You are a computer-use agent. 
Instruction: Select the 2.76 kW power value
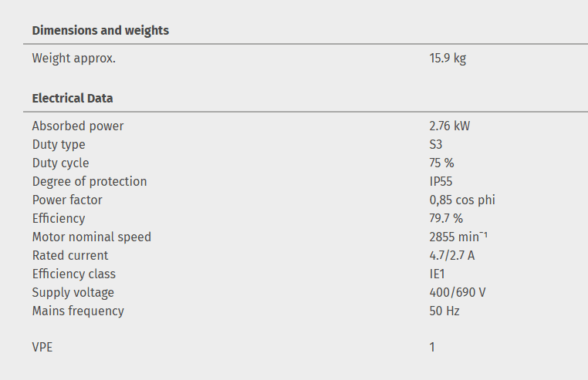(x=449, y=126)
